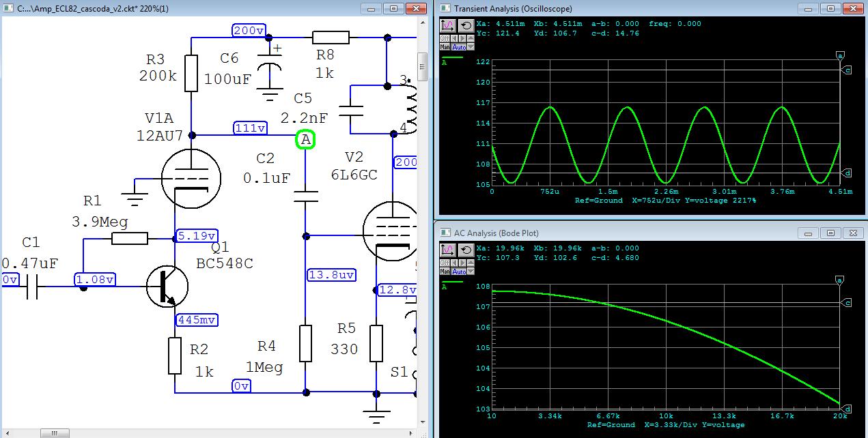
Task: Select resistor R4 symbol
Action: [x=305, y=343]
